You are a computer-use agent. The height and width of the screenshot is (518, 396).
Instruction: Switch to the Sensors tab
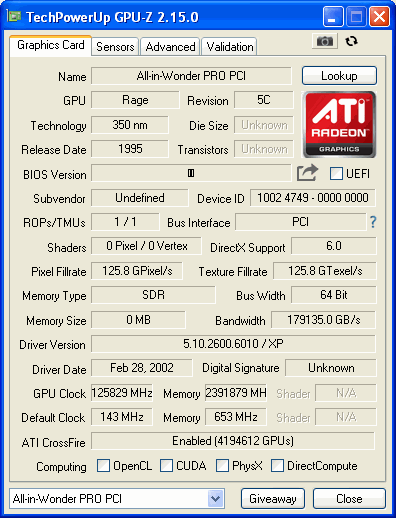pos(115,47)
